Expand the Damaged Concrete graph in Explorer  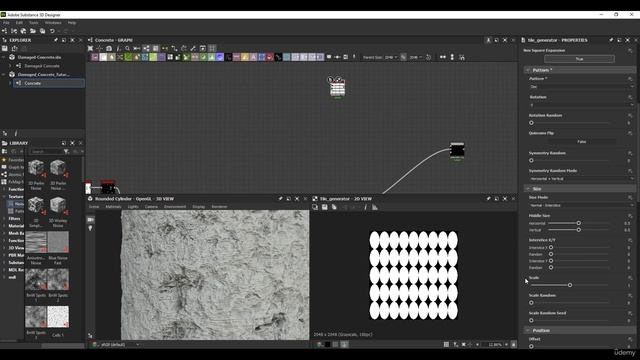click(10, 66)
